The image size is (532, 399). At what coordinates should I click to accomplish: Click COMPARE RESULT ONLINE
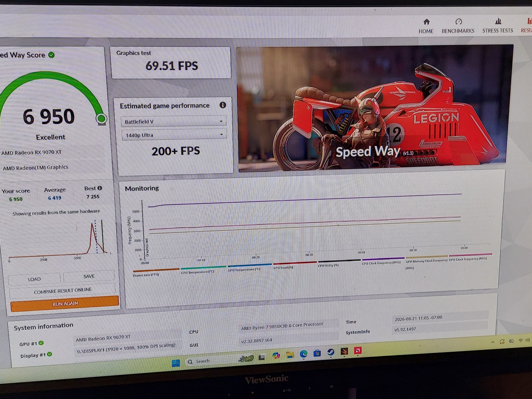point(62,291)
